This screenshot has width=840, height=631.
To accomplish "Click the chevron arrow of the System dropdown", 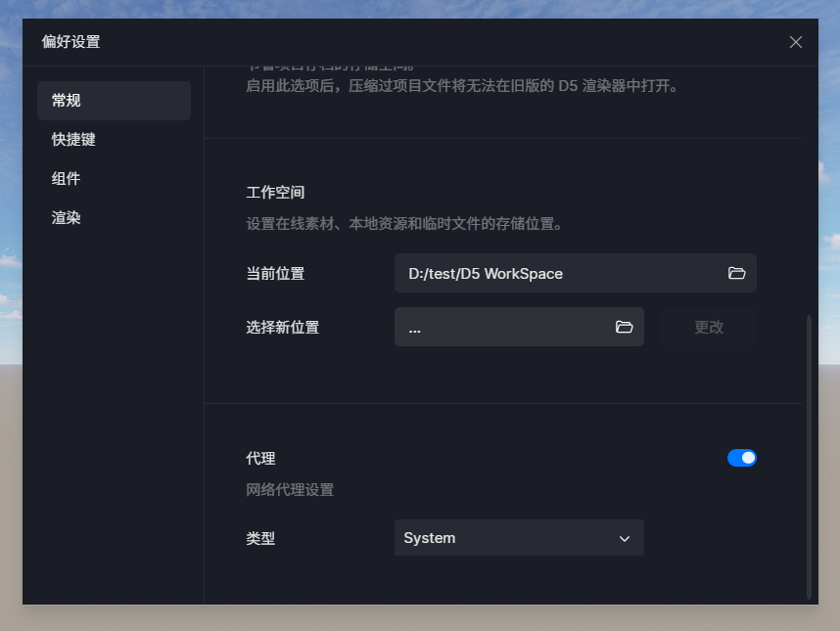I will (x=625, y=538).
